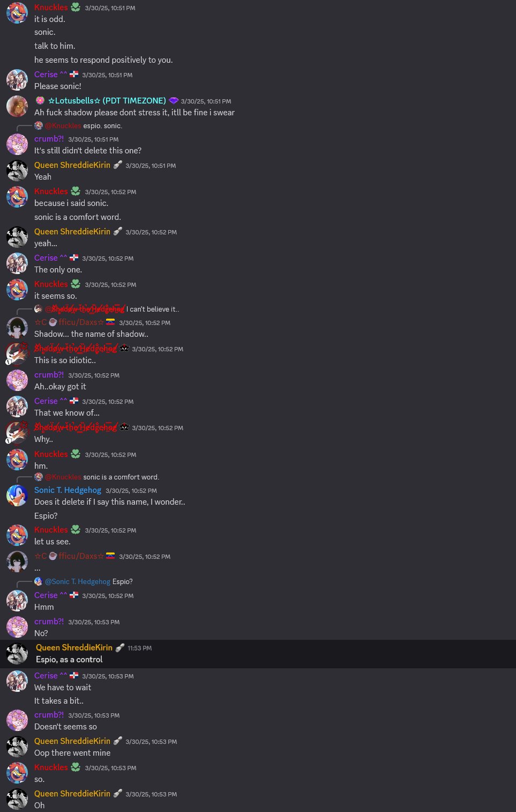Open Sonic T. Hedgehog's avatar
516x812 pixels.
point(17,495)
